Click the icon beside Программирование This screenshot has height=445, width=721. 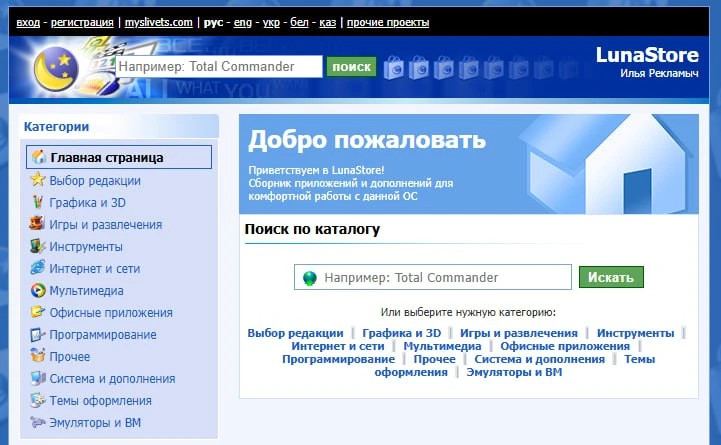click(37, 334)
